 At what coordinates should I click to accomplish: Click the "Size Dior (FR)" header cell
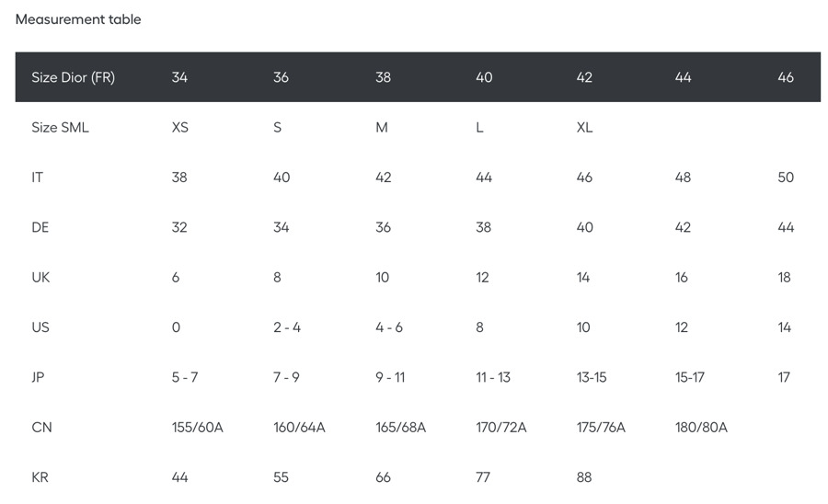click(x=73, y=77)
